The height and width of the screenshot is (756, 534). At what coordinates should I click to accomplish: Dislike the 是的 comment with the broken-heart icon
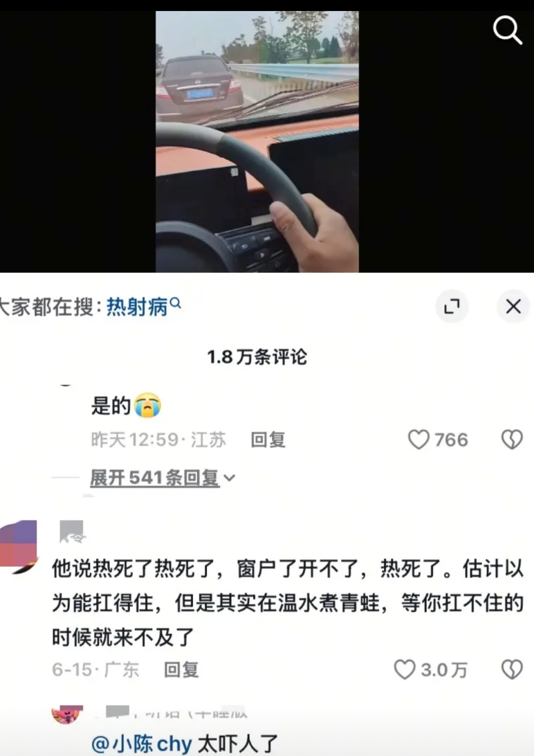512,440
